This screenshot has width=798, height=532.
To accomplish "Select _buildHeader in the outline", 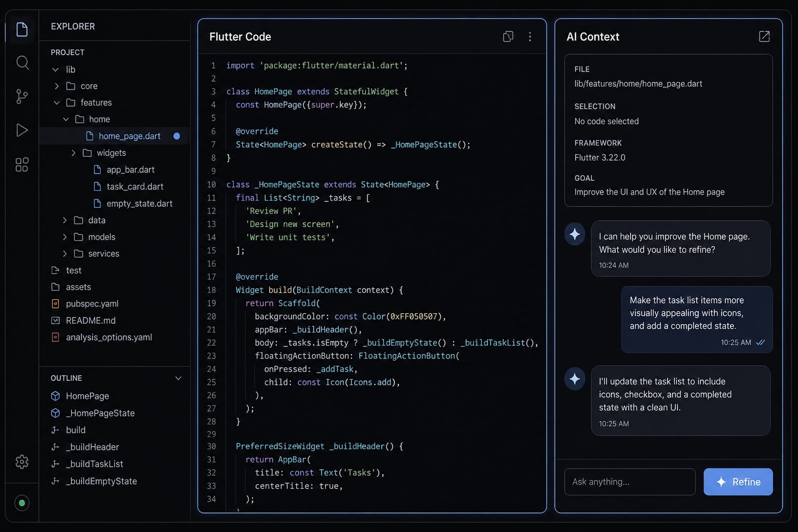I will point(92,447).
